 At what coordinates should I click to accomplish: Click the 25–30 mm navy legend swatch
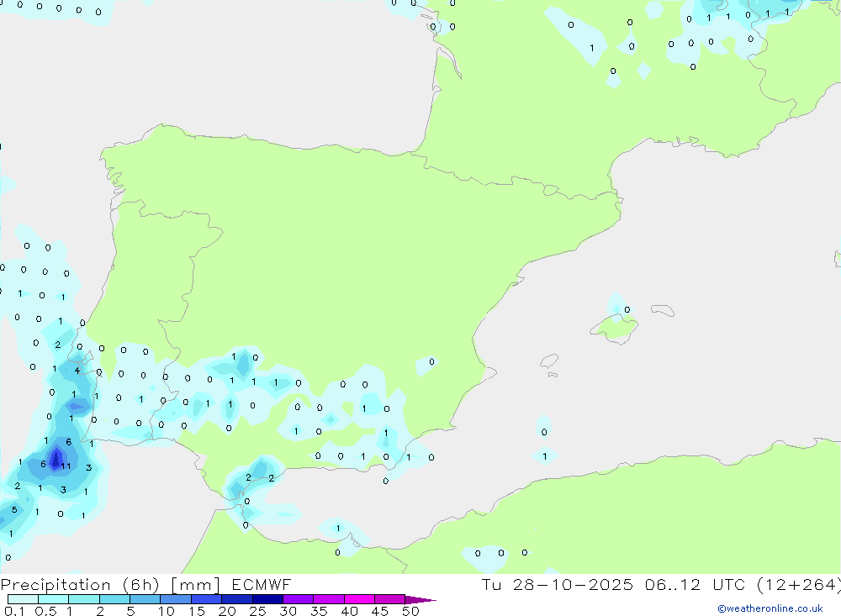[267, 599]
